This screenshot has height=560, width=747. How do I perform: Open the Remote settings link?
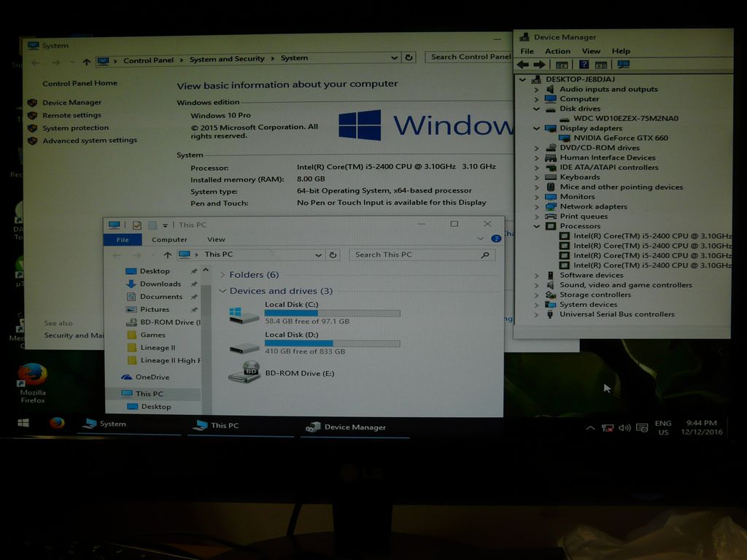pos(71,115)
